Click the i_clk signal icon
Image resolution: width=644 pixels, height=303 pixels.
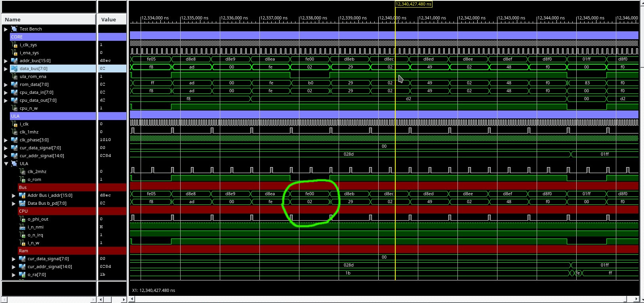point(14,124)
